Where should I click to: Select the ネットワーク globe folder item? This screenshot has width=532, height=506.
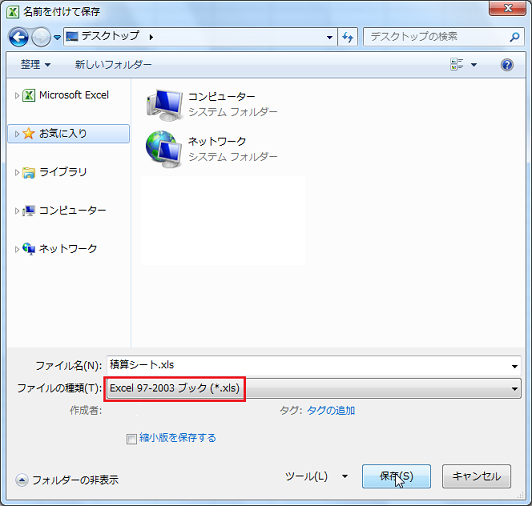212,149
